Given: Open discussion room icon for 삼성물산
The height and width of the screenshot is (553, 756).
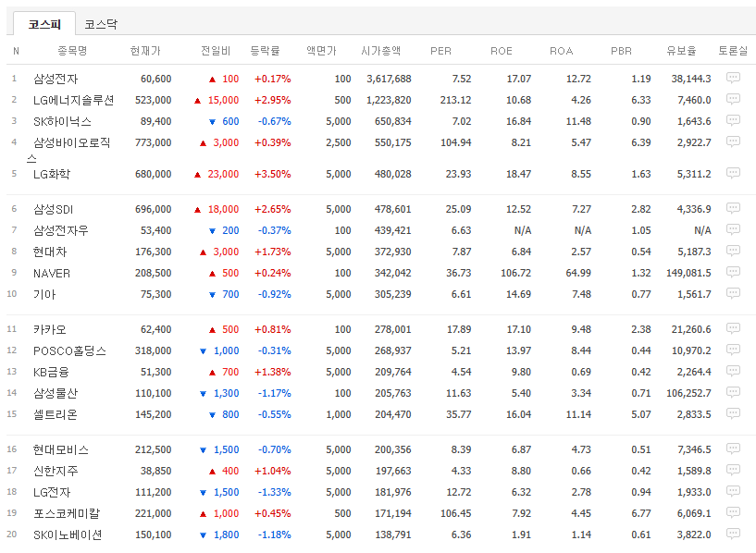Looking at the screenshot, I should point(733,392).
